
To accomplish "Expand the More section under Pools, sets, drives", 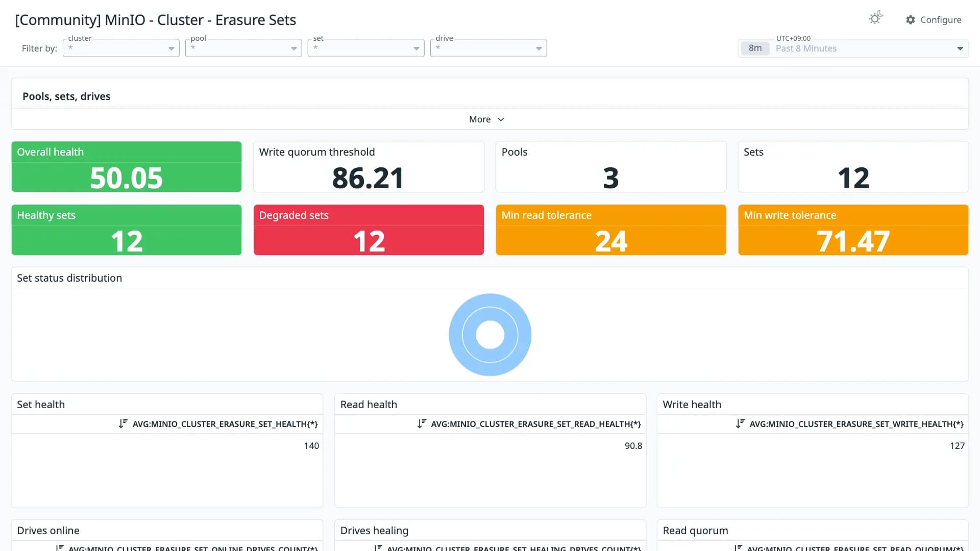I will pyautogui.click(x=486, y=119).
